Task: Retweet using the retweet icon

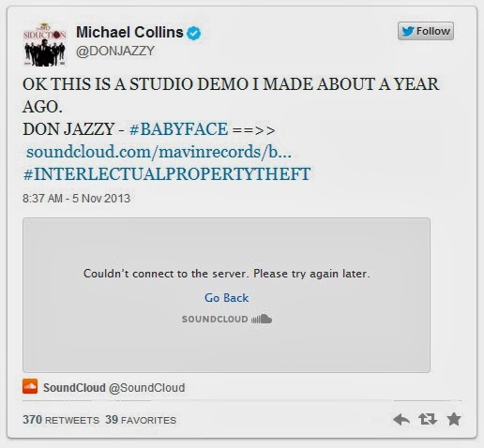Action: point(428,419)
